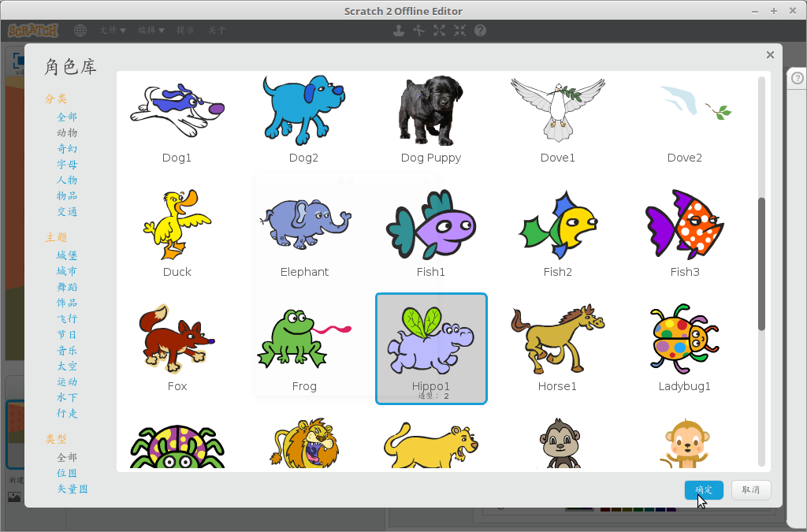Open the 文件 menu
This screenshot has height=532, width=807.
113,31
